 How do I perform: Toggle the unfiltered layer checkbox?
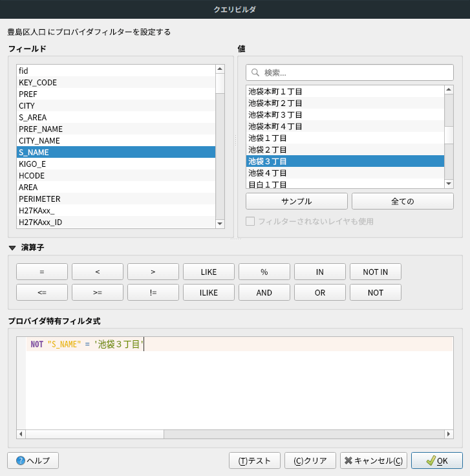click(250, 221)
